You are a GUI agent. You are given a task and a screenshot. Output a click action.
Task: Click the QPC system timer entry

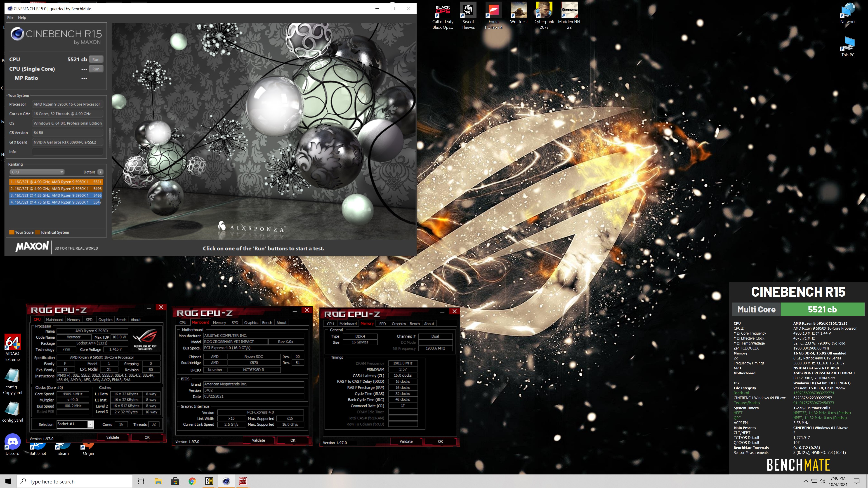click(x=737, y=418)
